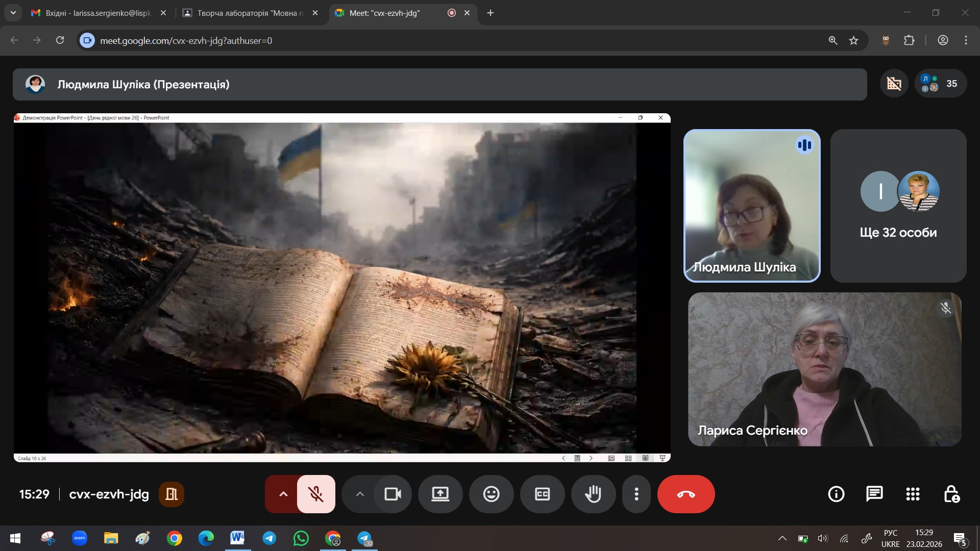Open more options three-dot menu in Meet
Screen dimensions: 980x551
tap(636, 494)
